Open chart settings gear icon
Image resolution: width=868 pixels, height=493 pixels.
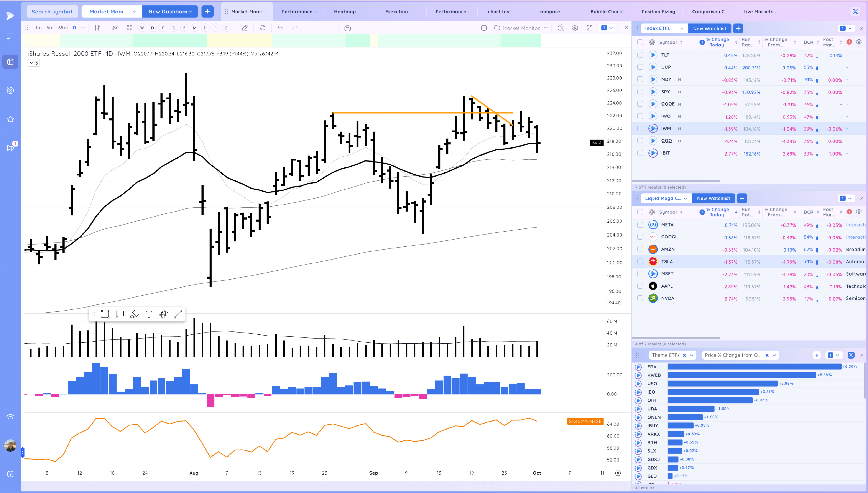[x=575, y=28]
